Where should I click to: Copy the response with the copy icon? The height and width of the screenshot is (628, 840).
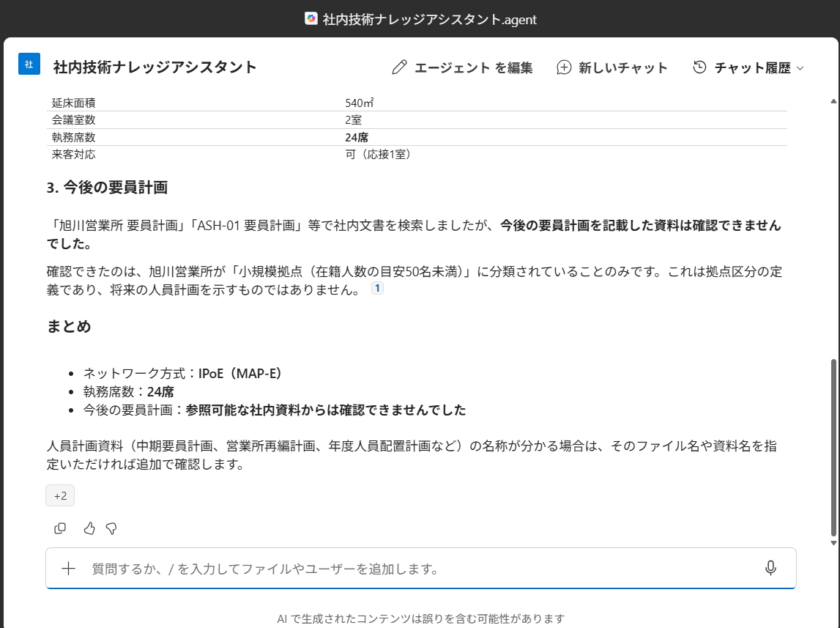(60, 528)
